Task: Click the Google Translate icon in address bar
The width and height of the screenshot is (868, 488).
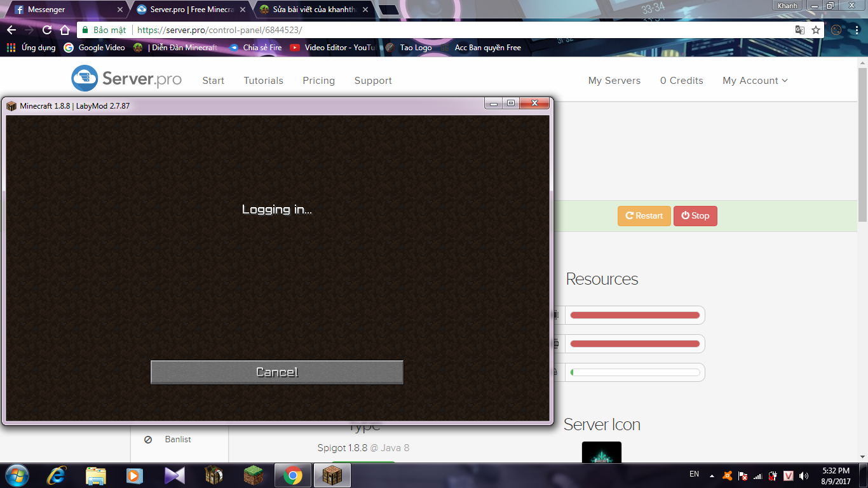Action: 800,30
